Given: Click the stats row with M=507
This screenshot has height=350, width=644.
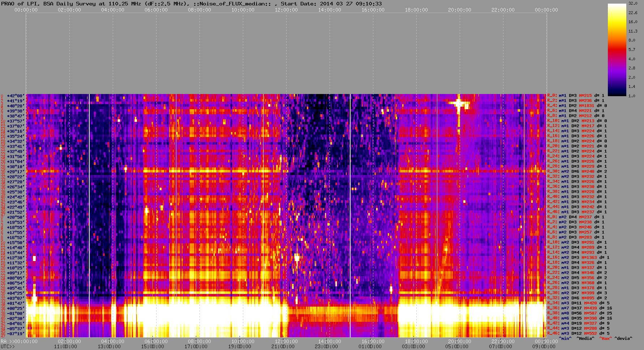Looking at the screenshot, I should [x=580, y=313].
